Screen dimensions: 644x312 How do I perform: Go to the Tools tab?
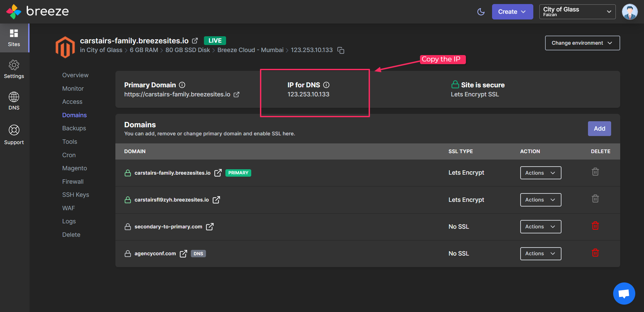click(70, 142)
